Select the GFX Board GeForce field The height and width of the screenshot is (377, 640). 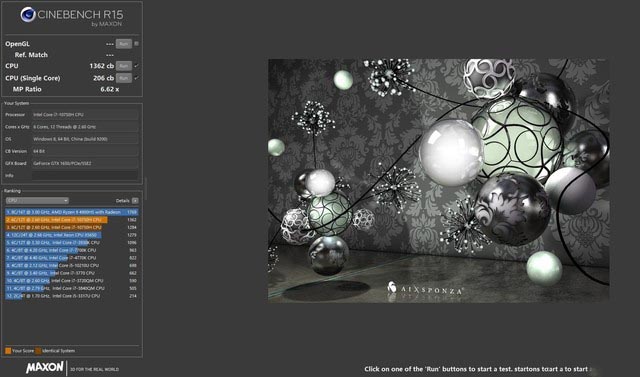[x=85, y=163]
